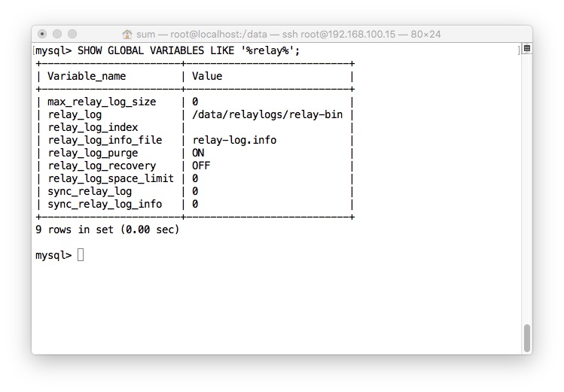Click the window title text 'sum — root@localhost:/data'
Image resolution: width=564 pixels, height=392 pixels.
click(x=202, y=34)
